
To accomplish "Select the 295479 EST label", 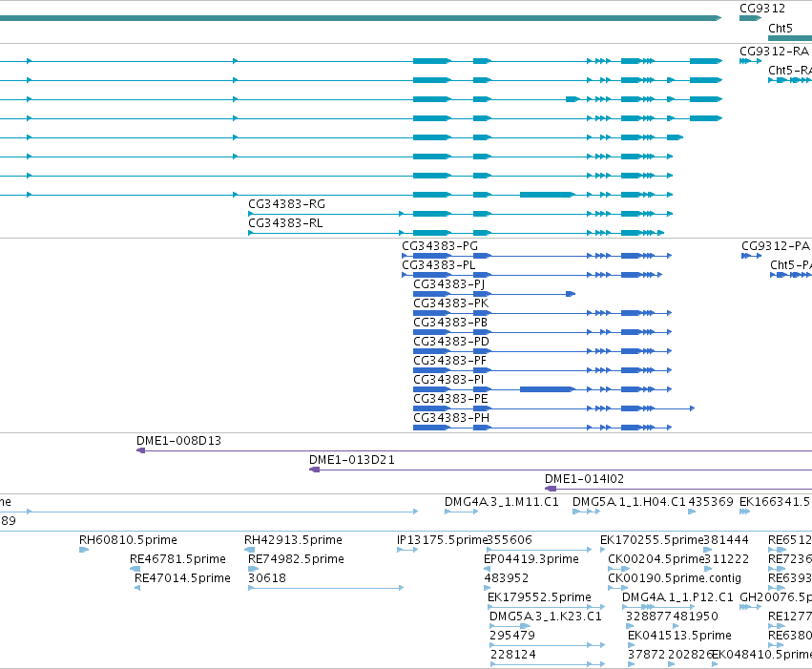I will pyautogui.click(x=512, y=637).
